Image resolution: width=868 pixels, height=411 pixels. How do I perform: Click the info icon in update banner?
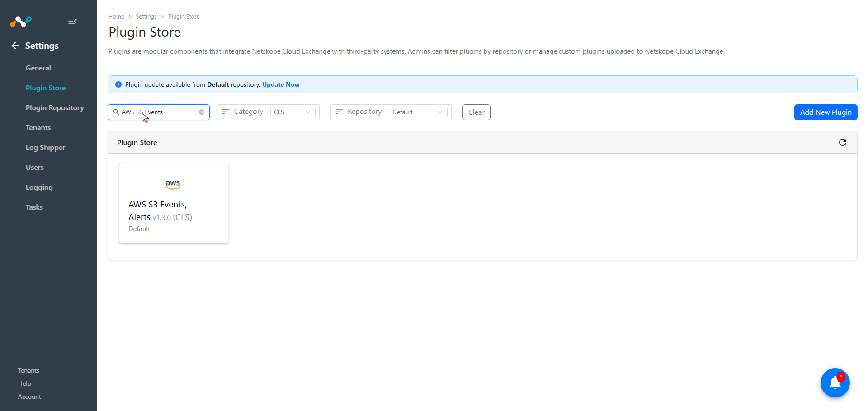click(x=118, y=84)
